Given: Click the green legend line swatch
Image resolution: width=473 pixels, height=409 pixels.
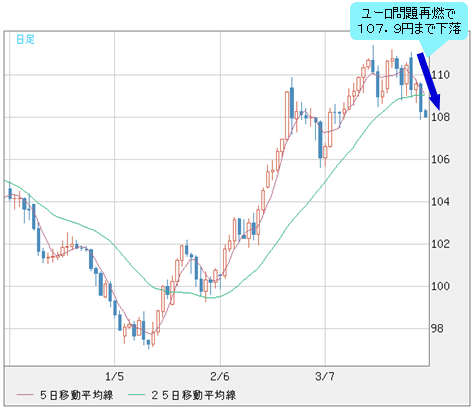Looking at the screenshot, I should pos(136,395).
